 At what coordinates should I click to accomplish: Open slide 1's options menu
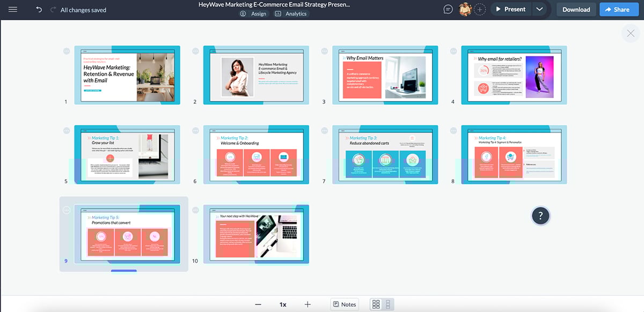(x=66, y=50)
